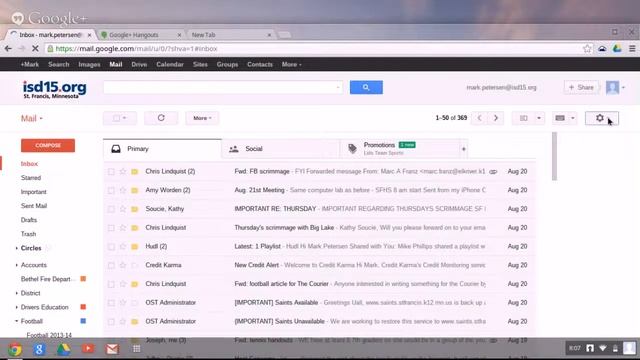
Task: Mark Soucie, Kathy email as important
Action: pos(135,209)
